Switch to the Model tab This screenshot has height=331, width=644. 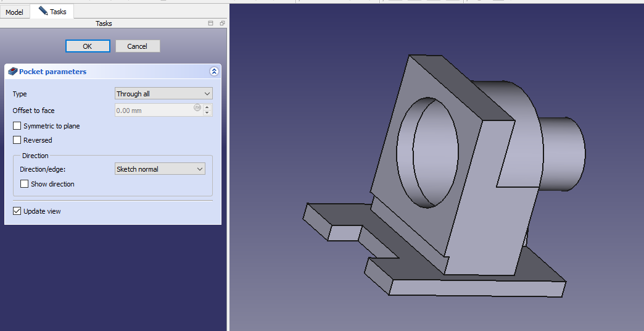click(x=14, y=12)
